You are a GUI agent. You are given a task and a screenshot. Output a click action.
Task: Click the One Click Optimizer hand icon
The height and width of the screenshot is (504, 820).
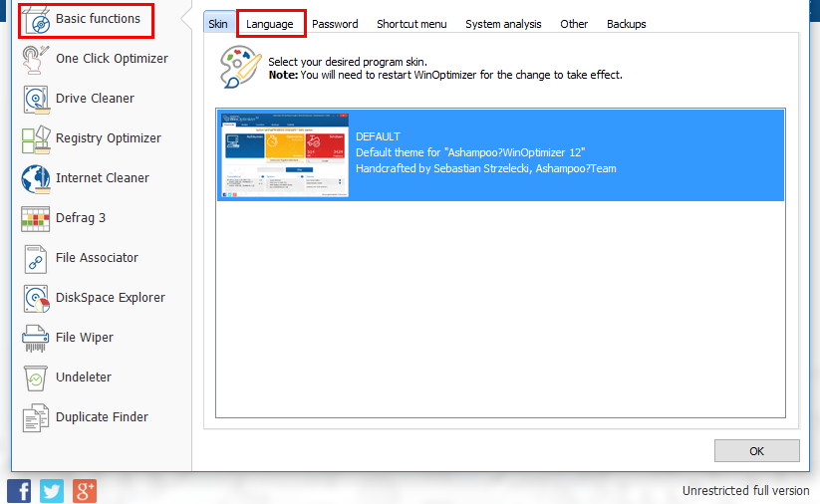pyautogui.click(x=36, y=59)
